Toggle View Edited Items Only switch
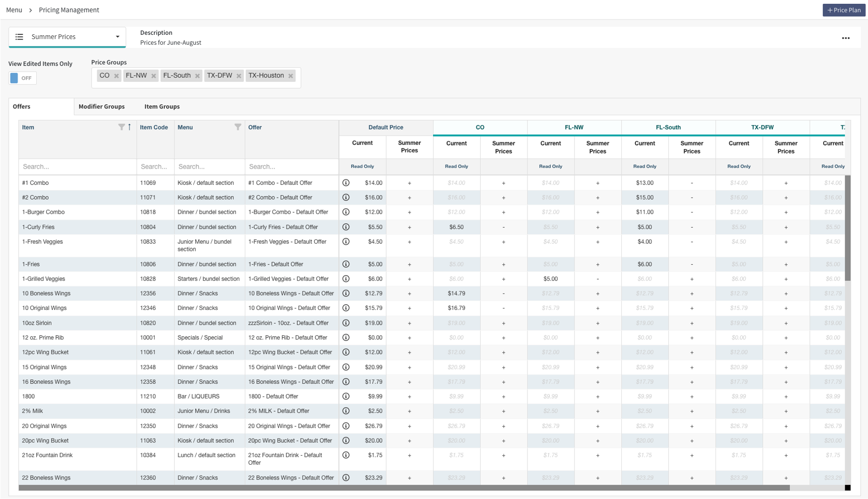The height and width of the screenshot is (499, 868). click(x=22, y=78)
